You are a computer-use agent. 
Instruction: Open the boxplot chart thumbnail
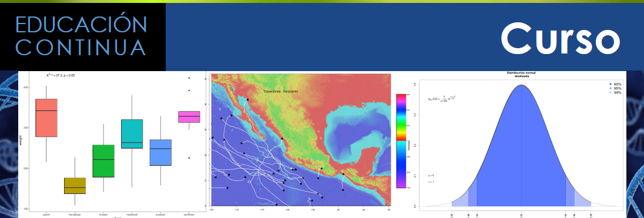click(x=112, y=143)
